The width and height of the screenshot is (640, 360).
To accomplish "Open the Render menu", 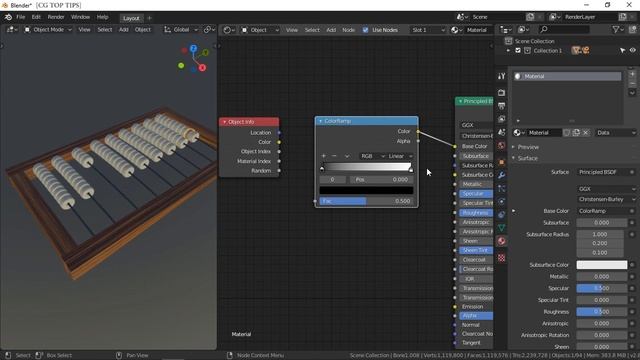I will coord(56,17).
